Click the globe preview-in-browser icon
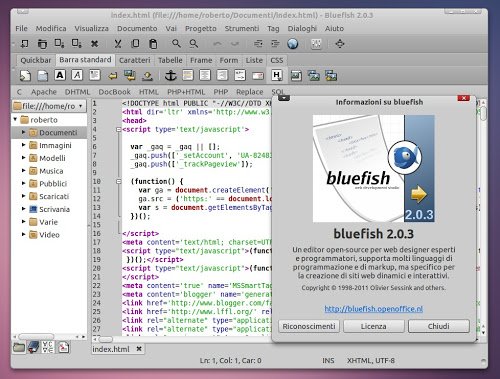 pos(293,44)
